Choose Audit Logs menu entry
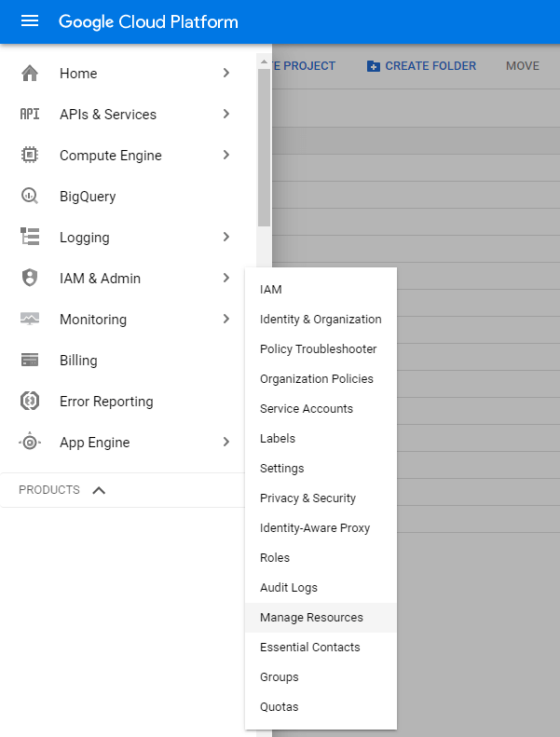 point(289,588)
